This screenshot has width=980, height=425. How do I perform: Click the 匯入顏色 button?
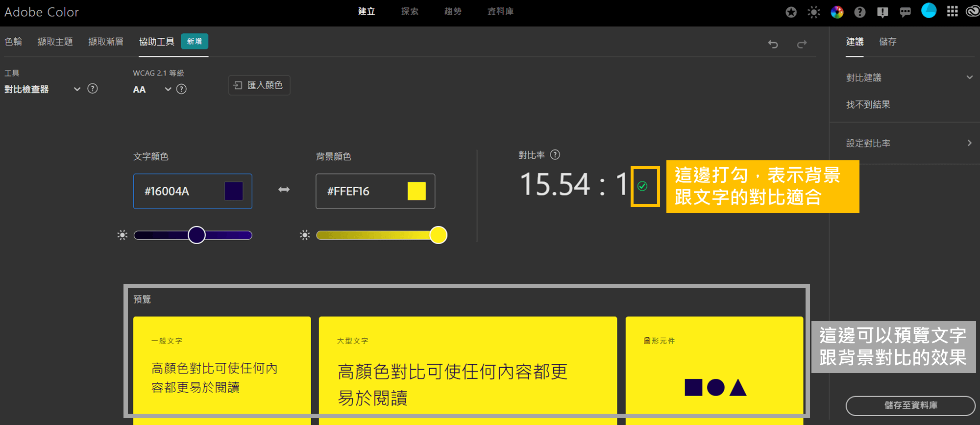pos(259,85)
